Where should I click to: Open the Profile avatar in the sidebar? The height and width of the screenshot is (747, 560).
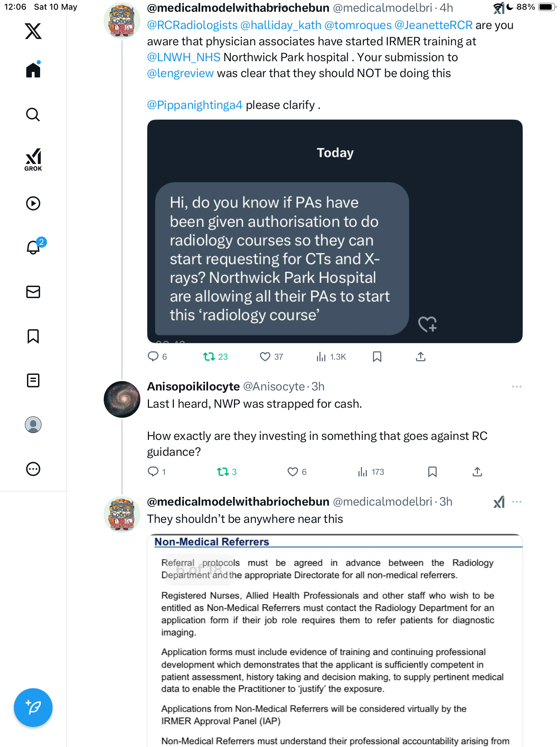click(x=33, y=425)
